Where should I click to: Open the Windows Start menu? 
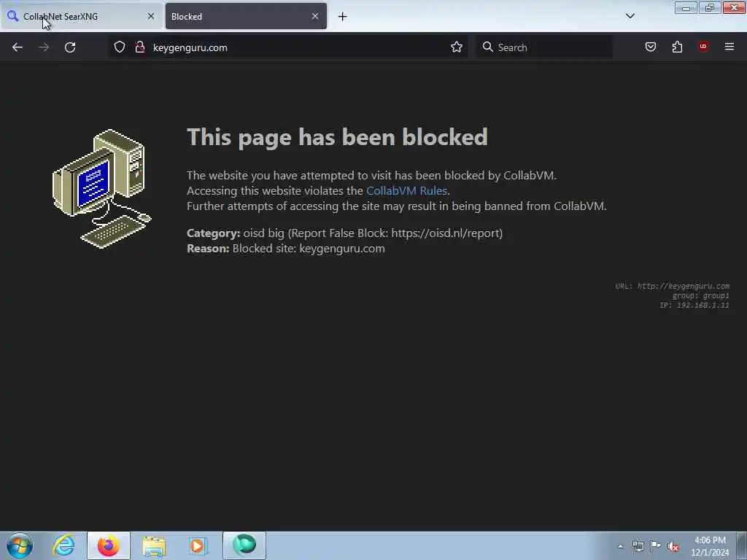coord(20,545)
